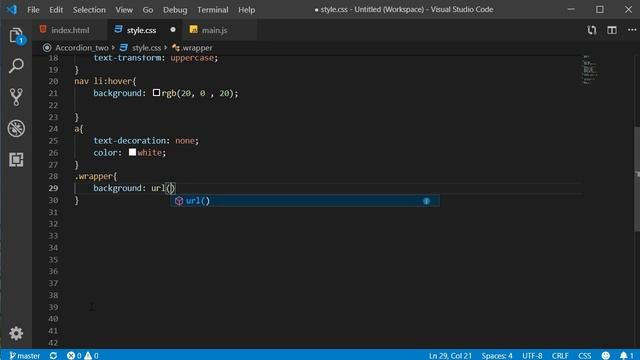Click the errors count icon in status bar
The image size is (640, 360).
pyautogui.click(x=71, y=356)
